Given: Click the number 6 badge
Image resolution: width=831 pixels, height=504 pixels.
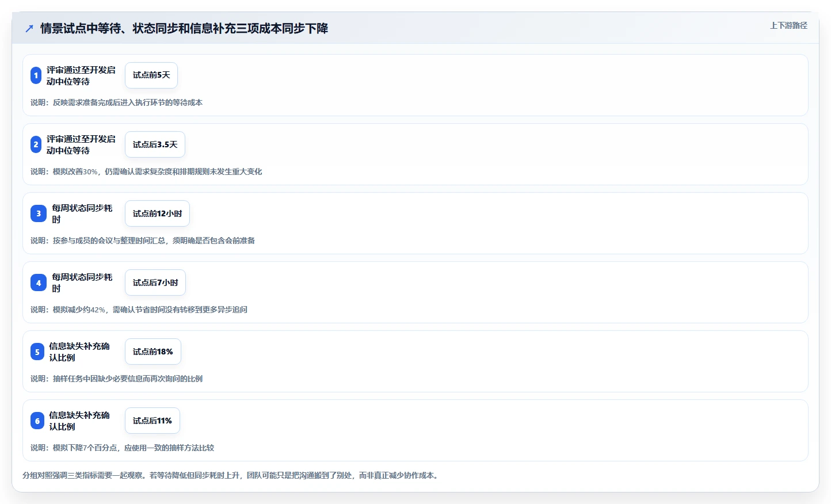Looking at the screenshot, I should point(37,421).
